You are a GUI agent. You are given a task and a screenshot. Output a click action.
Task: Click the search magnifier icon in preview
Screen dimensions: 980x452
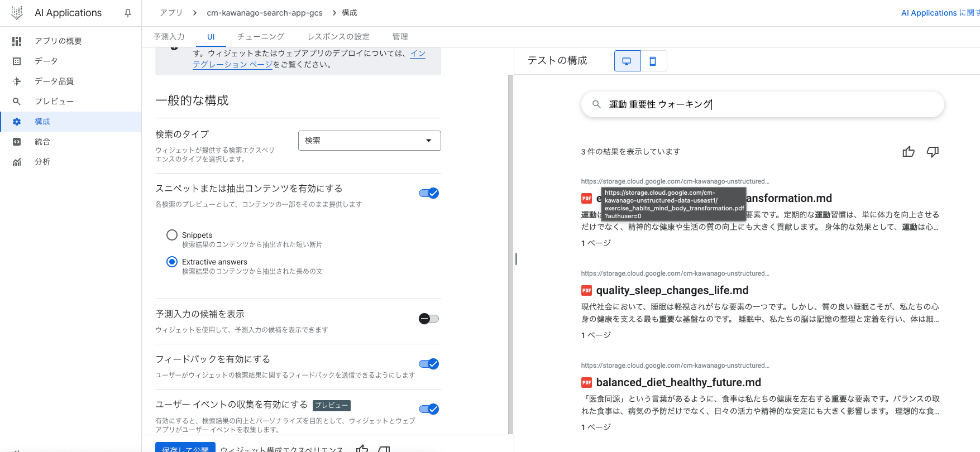tap(596, 104)
